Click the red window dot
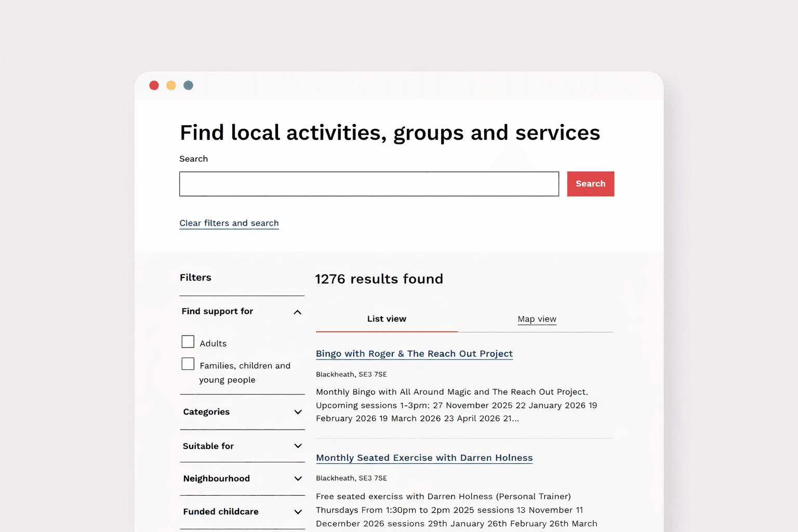 pos(154,85)
